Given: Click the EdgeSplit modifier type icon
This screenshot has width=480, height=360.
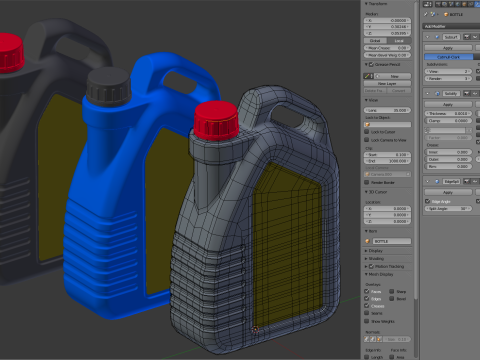Looking at the screenshot, I should click(437, 182).
